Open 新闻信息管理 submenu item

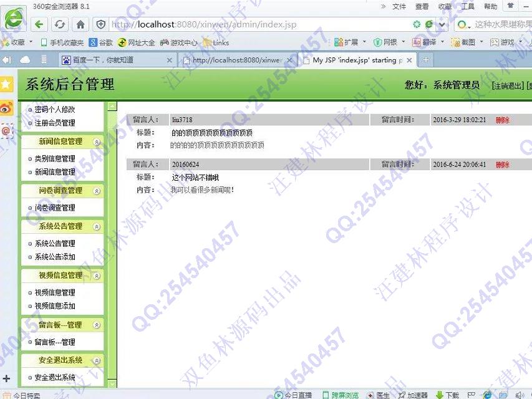[x=55, y=171]
